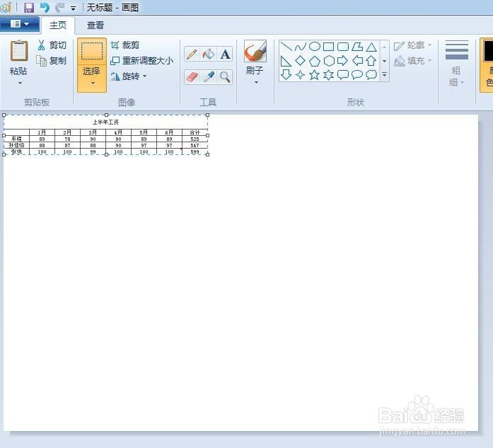Choose the Curve shape

[301, 47]
